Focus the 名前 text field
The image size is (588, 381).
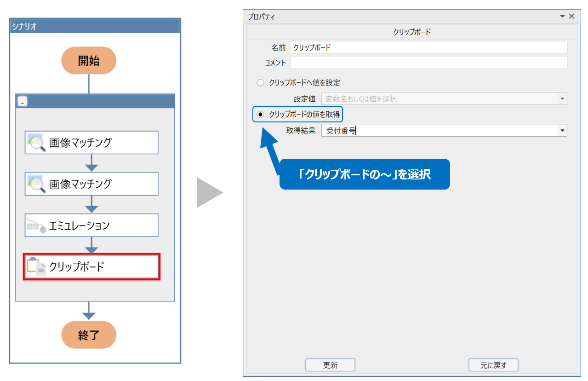[x=428, y=47]
